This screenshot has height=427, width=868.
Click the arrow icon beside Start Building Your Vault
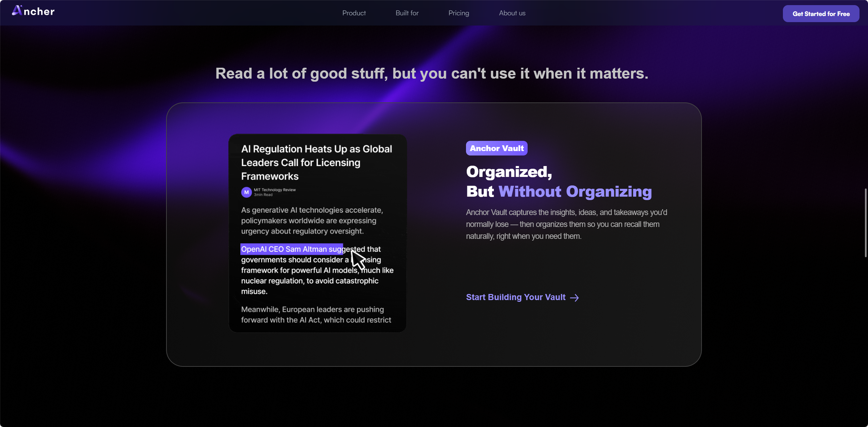point(574,298)
